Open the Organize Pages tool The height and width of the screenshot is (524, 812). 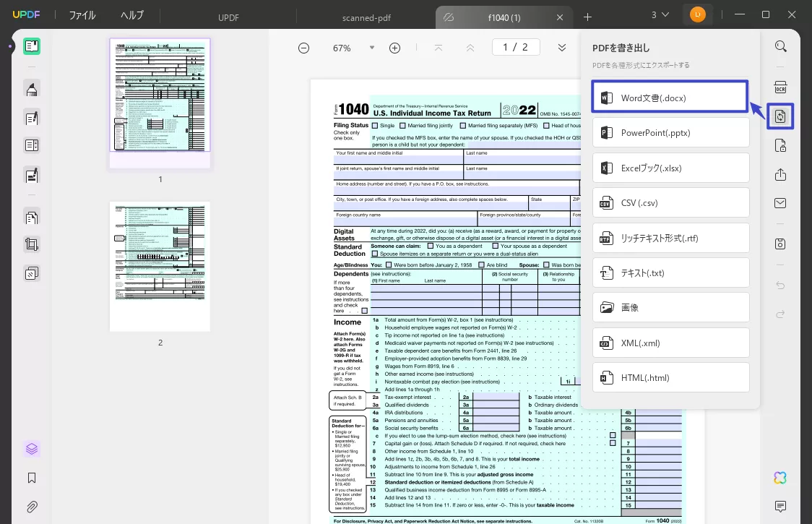point(32,145)
